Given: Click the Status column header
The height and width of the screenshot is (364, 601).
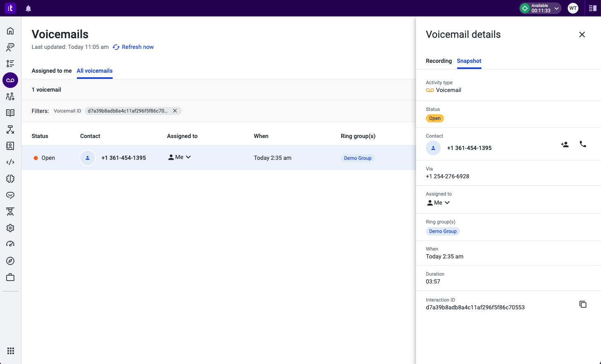Looking at the screenshot, I should [40, 136].
